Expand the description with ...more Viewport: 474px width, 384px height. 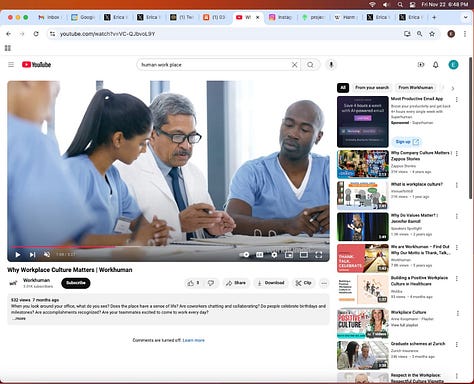pyautogui.click(x=19, y=318)
